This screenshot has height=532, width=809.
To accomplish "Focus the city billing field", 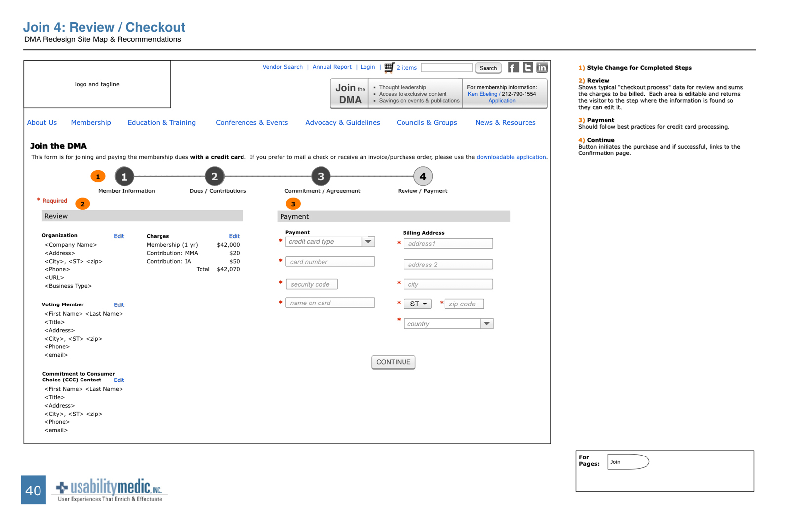I will (x=448, y=284).
